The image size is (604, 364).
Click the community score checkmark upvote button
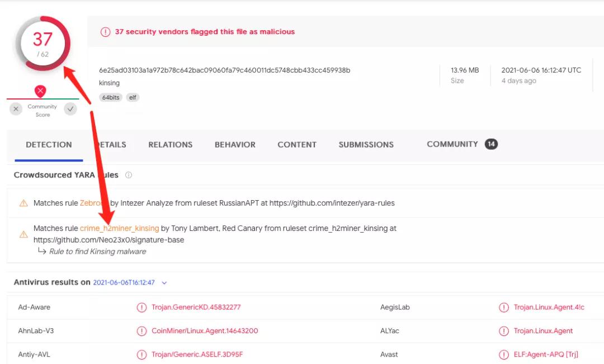[70, 109]
